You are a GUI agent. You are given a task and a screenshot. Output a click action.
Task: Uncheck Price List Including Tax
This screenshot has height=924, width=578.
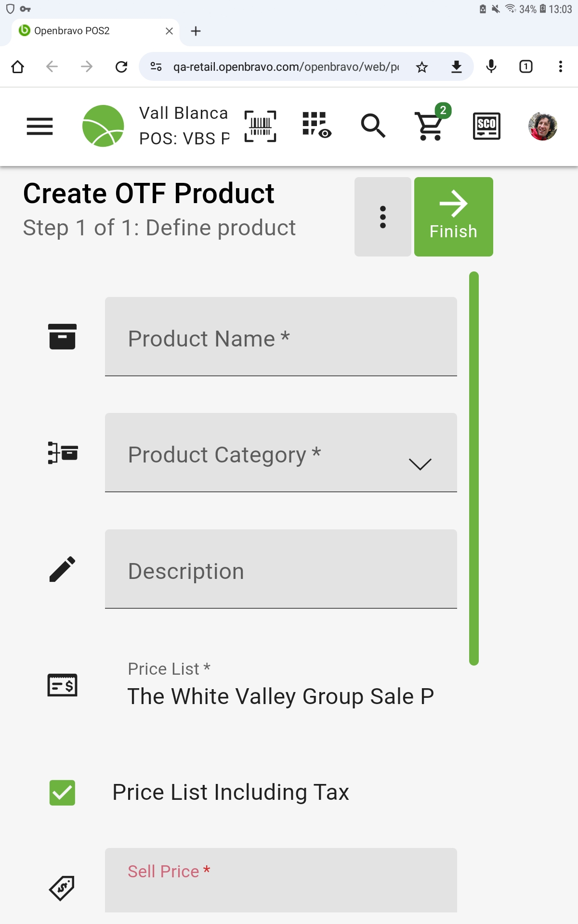(62, 793)
